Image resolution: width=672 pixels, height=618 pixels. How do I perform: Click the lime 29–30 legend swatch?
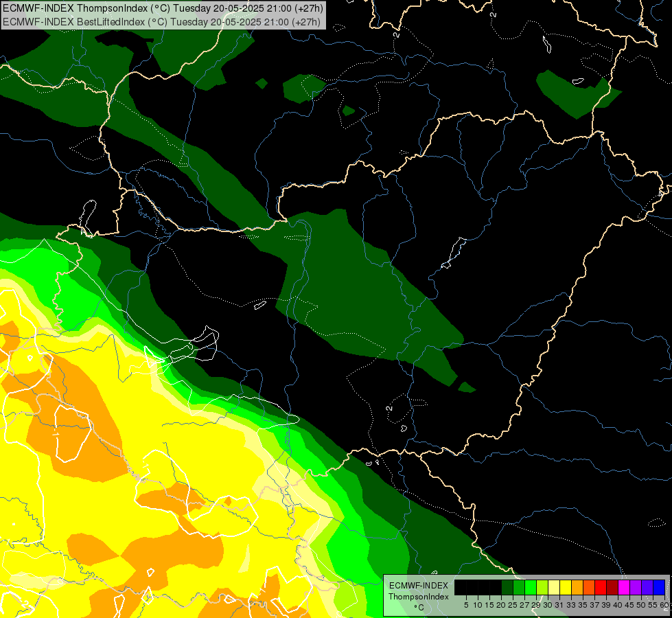pos(542,587)
